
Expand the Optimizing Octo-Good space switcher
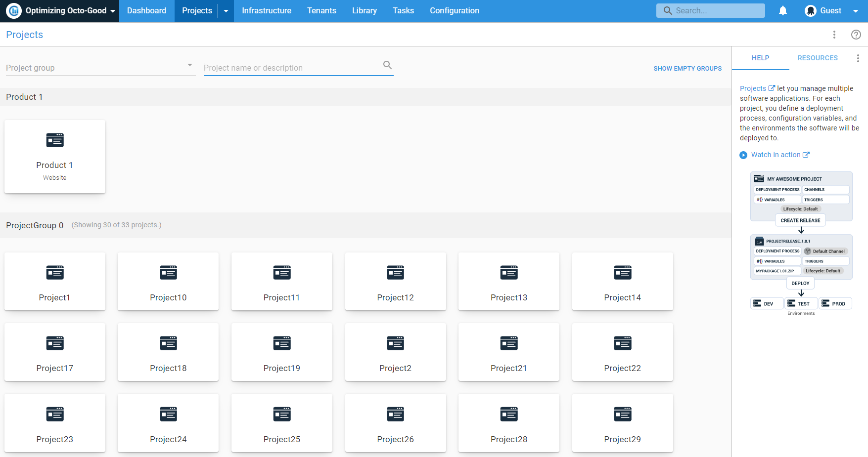click(x=113, y=10)
